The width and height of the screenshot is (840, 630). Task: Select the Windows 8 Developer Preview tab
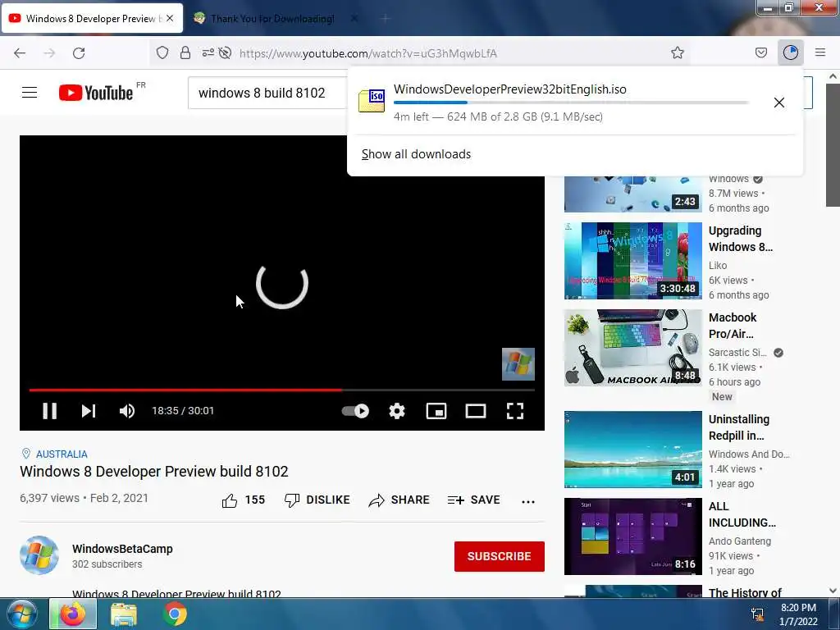pos(91,19)
